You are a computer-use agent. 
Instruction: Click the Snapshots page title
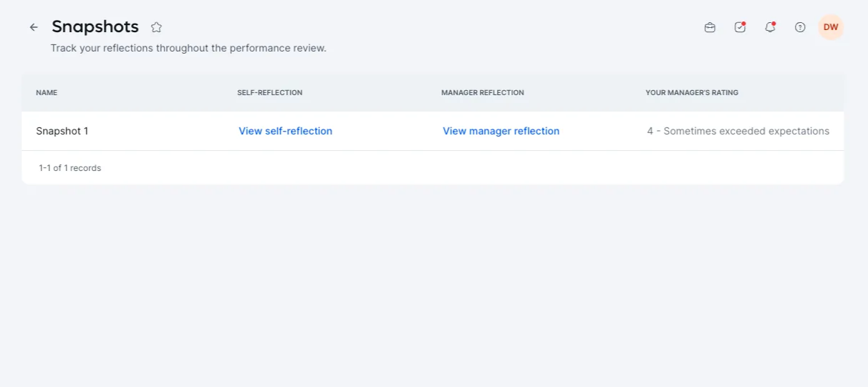coord(95,26)
